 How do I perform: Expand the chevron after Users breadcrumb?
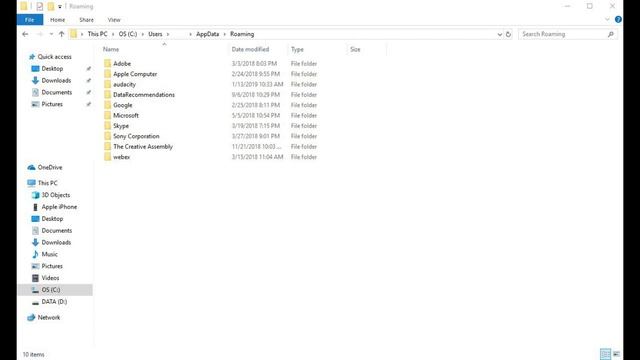point(168,34)
